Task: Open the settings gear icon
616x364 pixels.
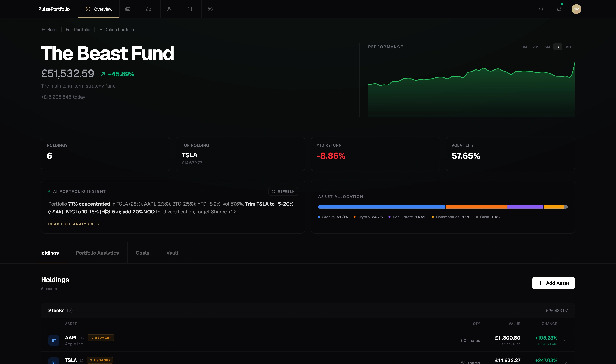Action: pyautogui.click(x=210, y=9)
